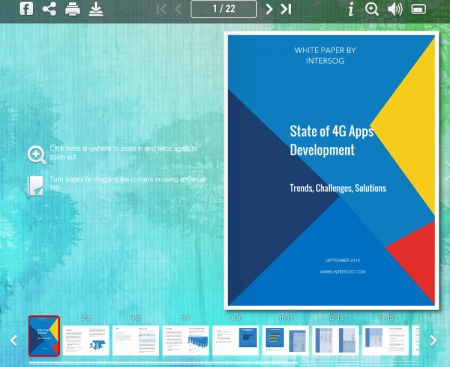Image resolution: width=450 pixels, height=367 pixels.
Task: Open pages 10-11 thumbnail
Action: click(x=286, y=340)
